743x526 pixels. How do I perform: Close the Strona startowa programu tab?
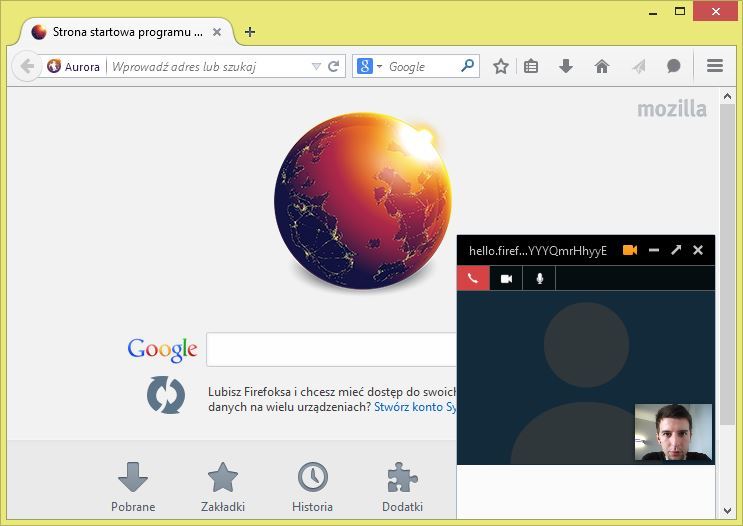coord(217,32)
